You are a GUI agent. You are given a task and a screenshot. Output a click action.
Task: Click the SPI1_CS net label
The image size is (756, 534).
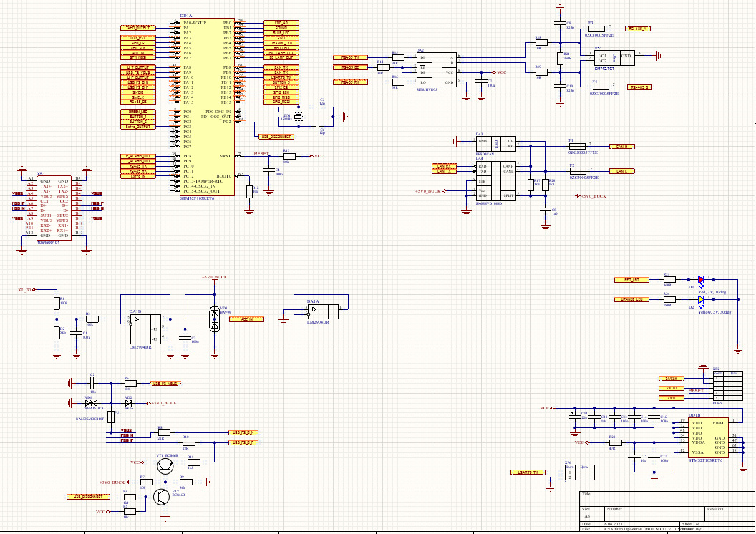[138, 43]
